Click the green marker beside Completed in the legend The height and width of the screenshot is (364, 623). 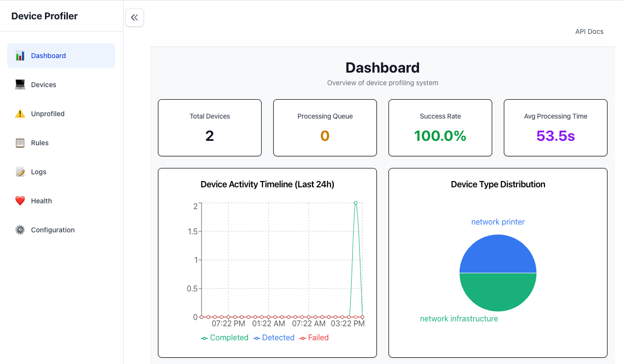(204, 337)
